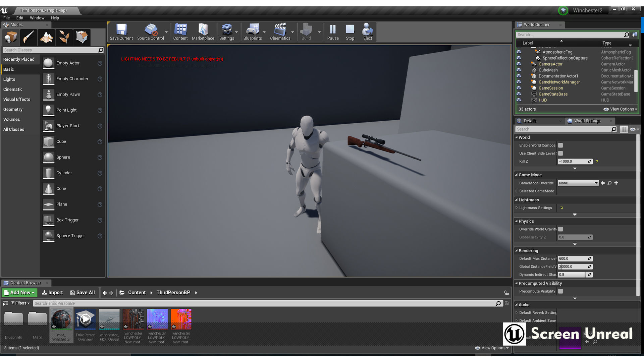Click the Eject toolbar icon
644x362 pixels.
coord(367,32)
